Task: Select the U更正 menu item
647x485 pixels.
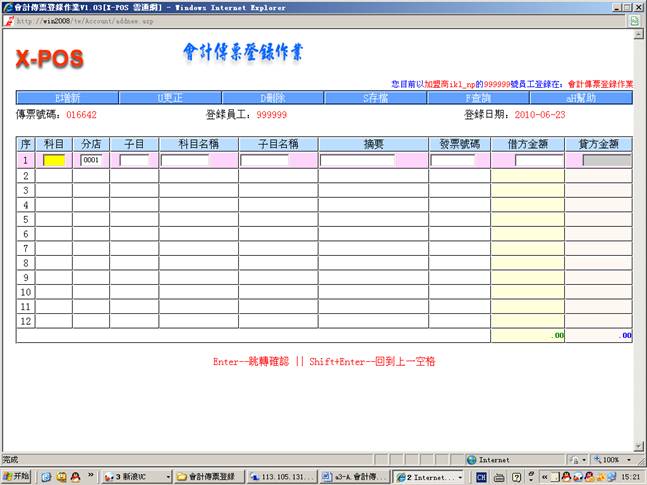Action: coord(170,98)
